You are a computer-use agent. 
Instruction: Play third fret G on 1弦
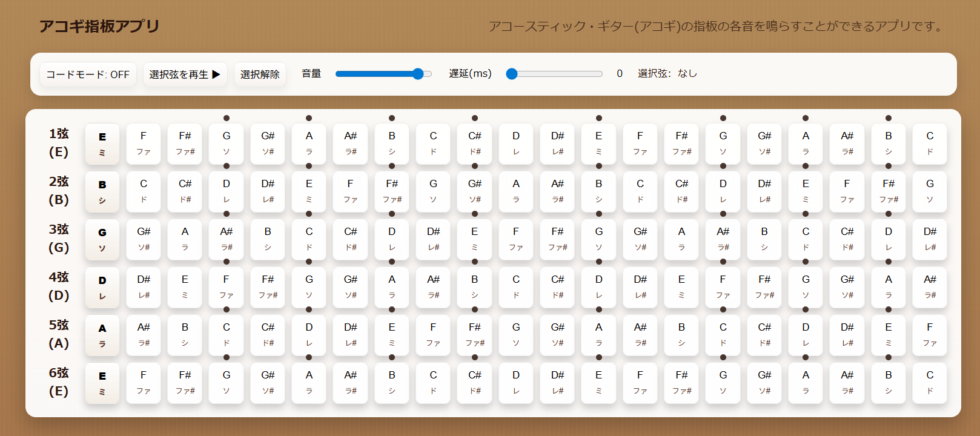[227, 144]
